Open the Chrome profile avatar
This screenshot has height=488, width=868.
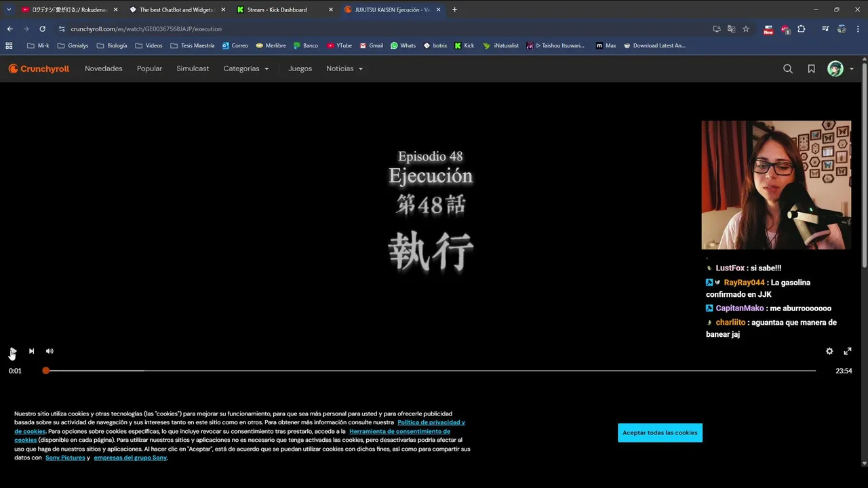(842, 29)
